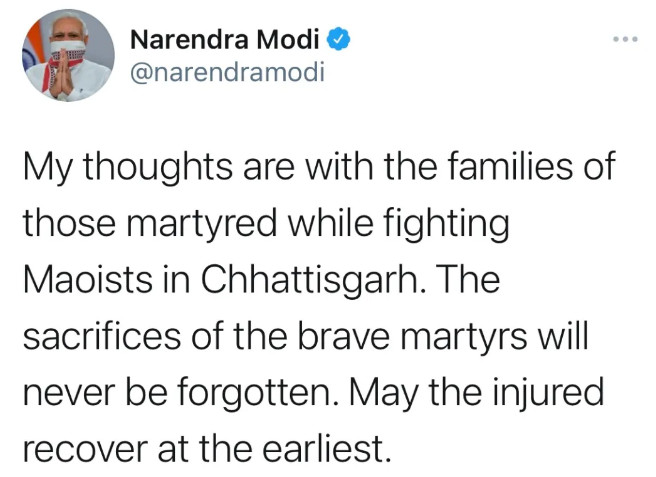
Task: Click the word 'martyrs' in the fourth line
Action: [x=464, y=337]
